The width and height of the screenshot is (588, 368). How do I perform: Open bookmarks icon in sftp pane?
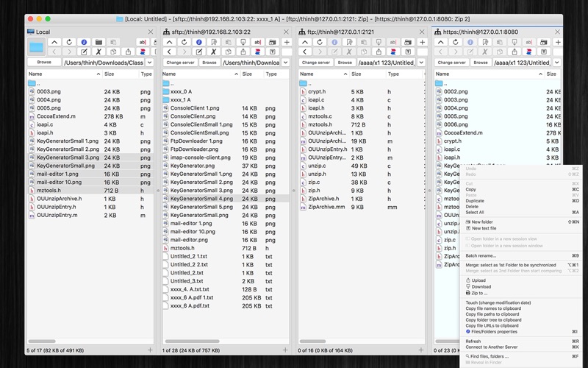[213, 42]
